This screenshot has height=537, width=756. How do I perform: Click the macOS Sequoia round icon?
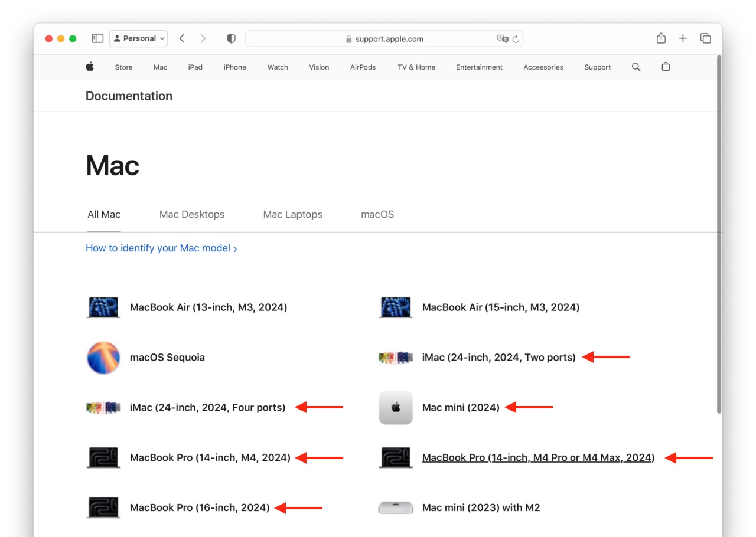click(x=103, y=358)
